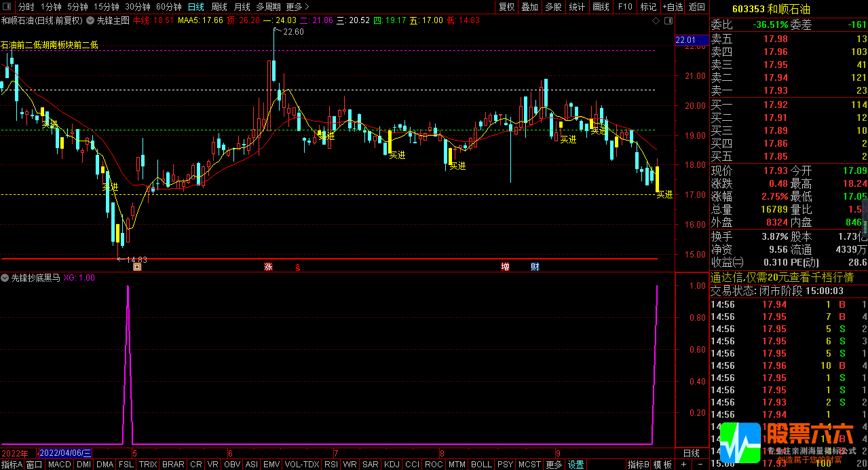Select the BOLL indicator tab

pyautogui.click(x=481, y=465)
